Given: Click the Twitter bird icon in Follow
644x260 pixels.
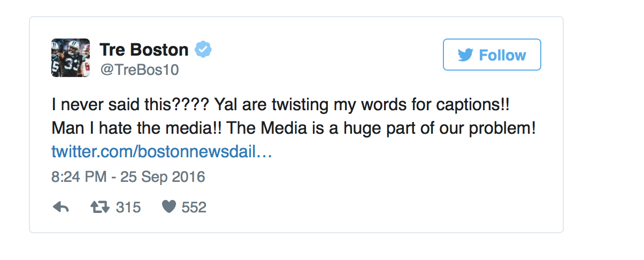Looking at the screenshot, I should (x=465, y=55).
